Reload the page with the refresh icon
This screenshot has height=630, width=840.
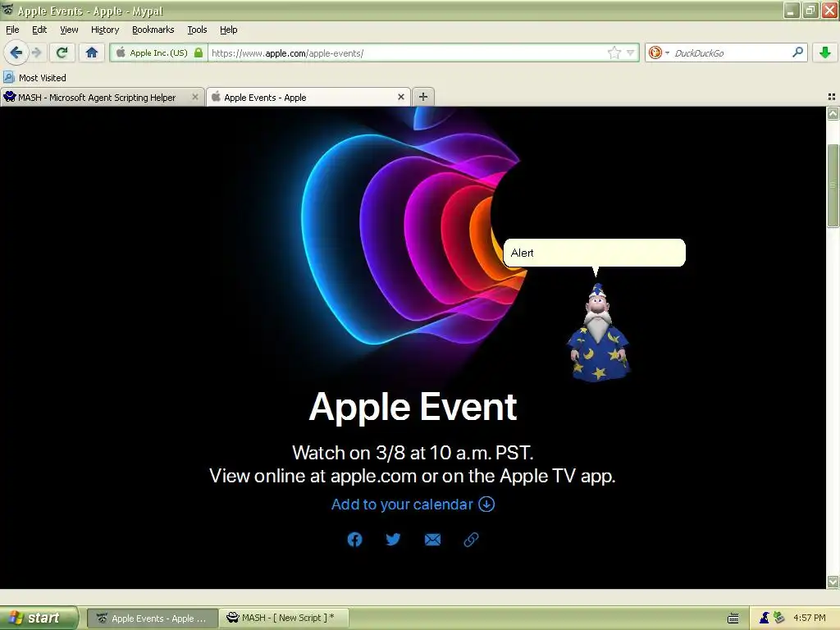pyautogui.click(x=62, y=52)
